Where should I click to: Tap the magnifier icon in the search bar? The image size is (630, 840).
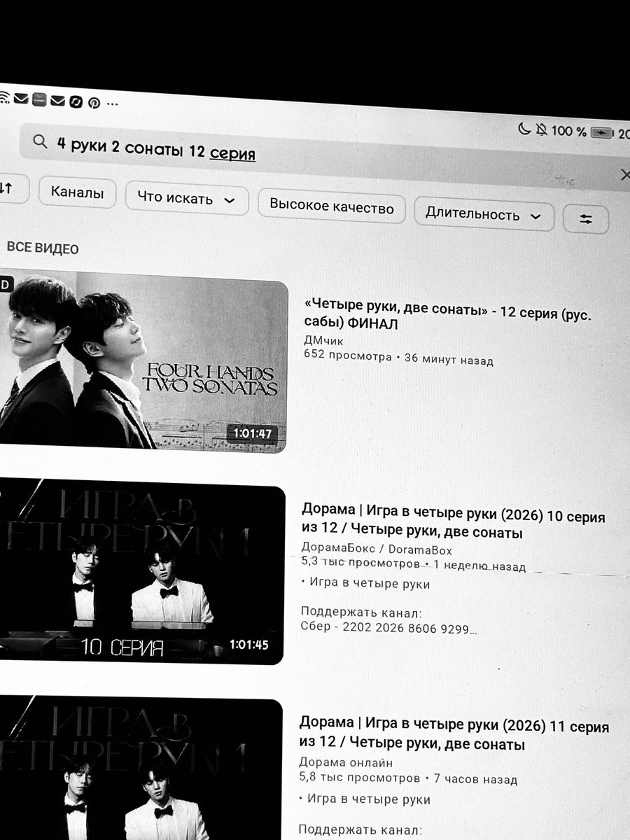point(40,142)
